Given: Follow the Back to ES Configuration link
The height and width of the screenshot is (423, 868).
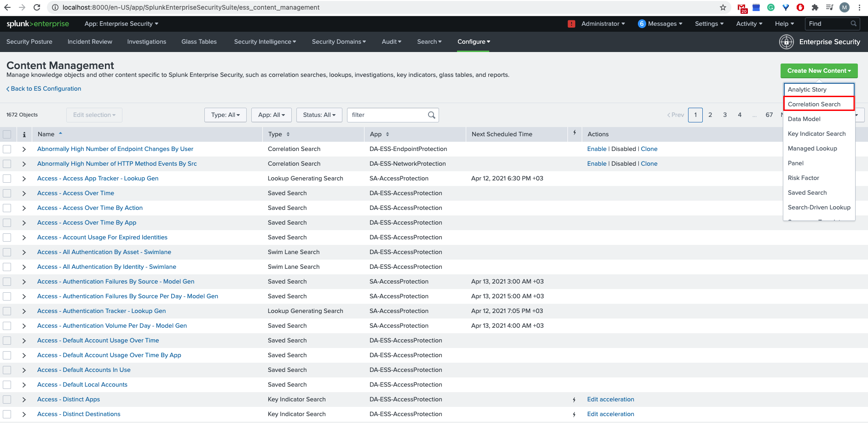Looking at the screenshot, I should tap(43, 88).
